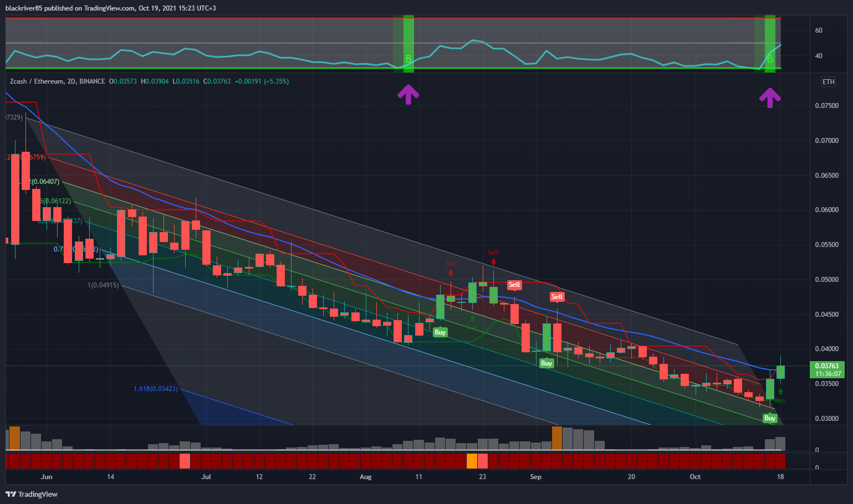Click the Fibonacci label (0.06407)
The image size is (853, 504).
pos(45,182)
